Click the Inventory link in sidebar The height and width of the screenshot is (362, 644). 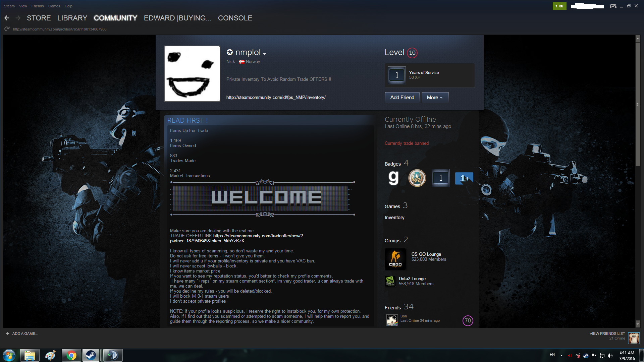coord(394,218)
